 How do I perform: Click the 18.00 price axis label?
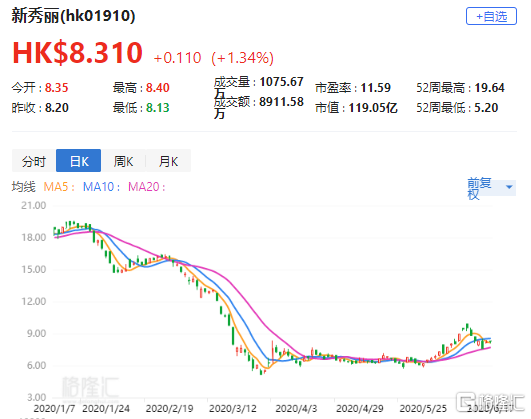click(34, 237)
